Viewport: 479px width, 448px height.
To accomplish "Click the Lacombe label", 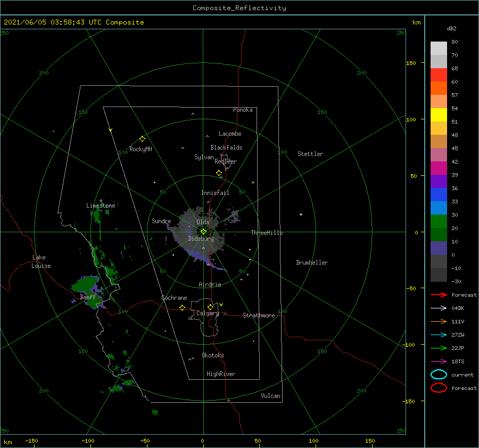I will click(230, 134).
